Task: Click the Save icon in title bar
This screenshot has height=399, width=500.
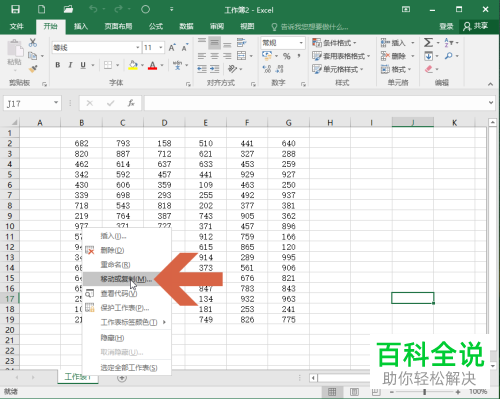Action: click(15, 9)
